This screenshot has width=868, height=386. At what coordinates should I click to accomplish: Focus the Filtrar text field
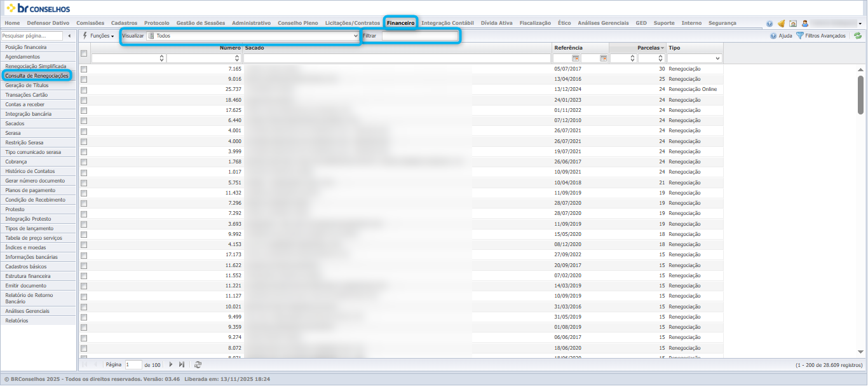419,36
